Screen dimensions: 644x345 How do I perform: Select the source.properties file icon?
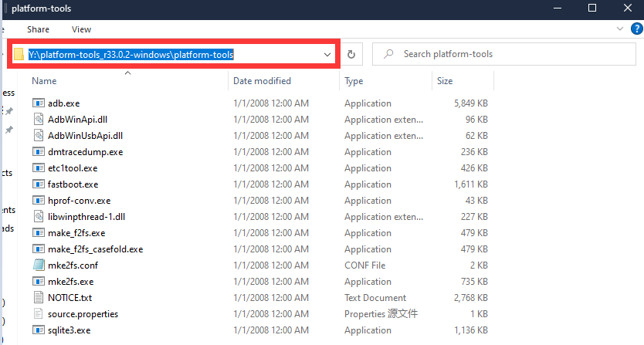click(x=39, y=314)
